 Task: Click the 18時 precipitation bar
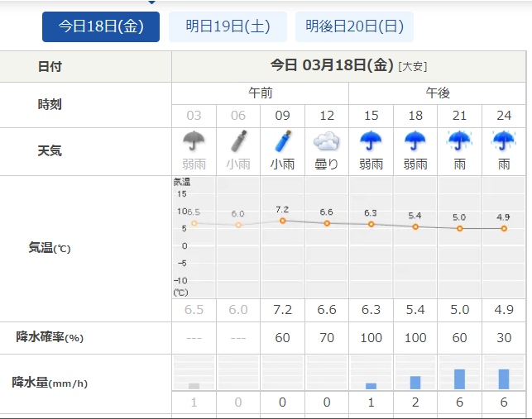coord(415,382)
